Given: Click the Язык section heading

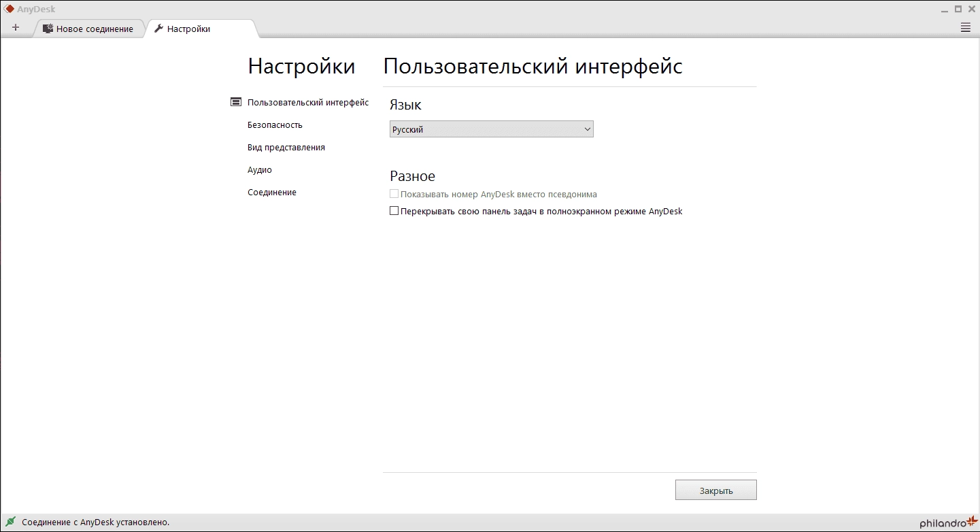Looking at the screenshot, I should click(405, 105).
